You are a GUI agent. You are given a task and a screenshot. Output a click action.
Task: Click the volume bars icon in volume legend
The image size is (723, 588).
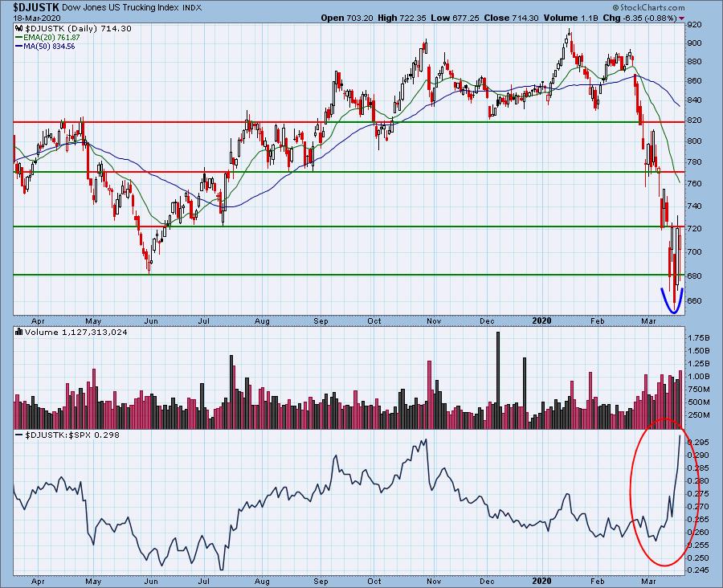(19, 332)
